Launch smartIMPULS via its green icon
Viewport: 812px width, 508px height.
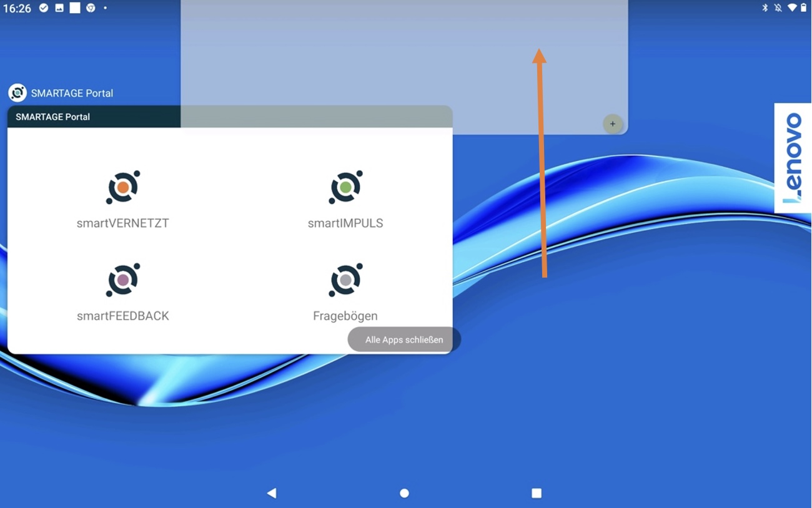click(345, 187)
